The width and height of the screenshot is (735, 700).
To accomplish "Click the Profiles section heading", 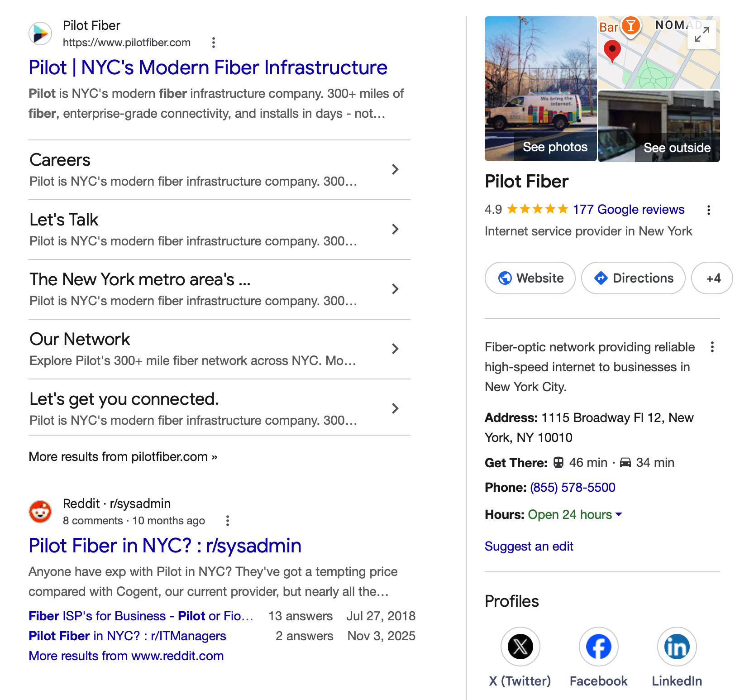I will pos(512,601).
